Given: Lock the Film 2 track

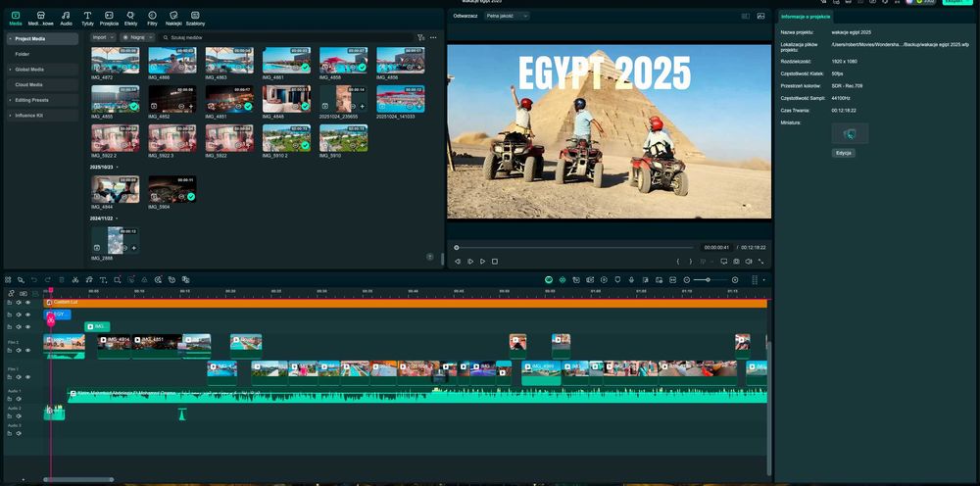Looking at the screenshot, I should (10, 351).
